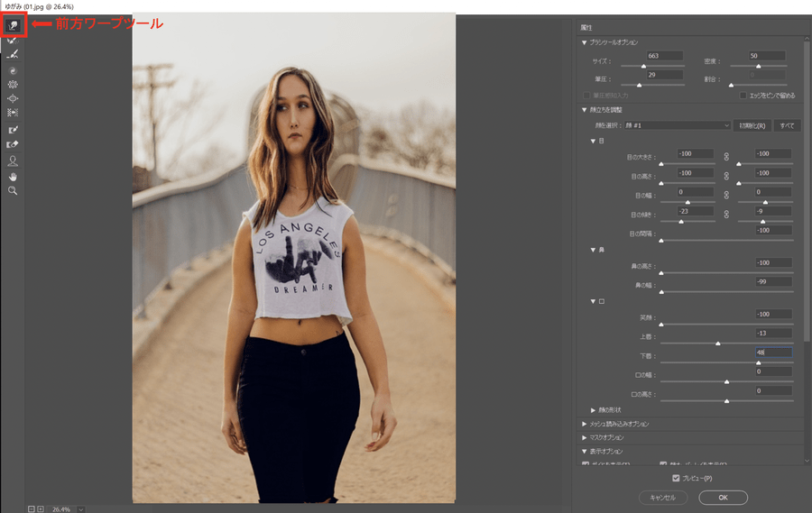Click the link icon for 目の大きさ
The height and width of the screenshot is (513, 812).
tap(726, 156)
